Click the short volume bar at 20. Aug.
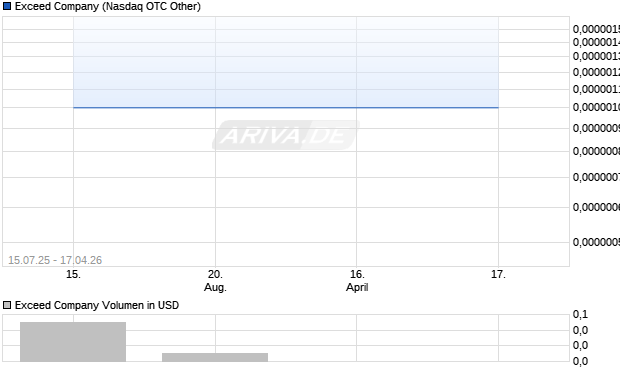Image resolution: width=620 pixels, height=371 pixels. [x=215, y=357]
